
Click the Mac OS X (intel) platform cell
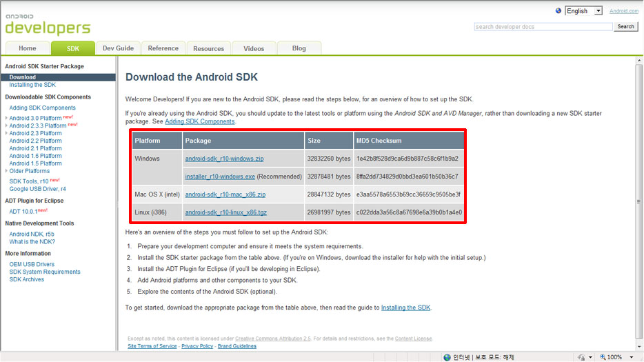pyautogui.click(x=157, y=194)
